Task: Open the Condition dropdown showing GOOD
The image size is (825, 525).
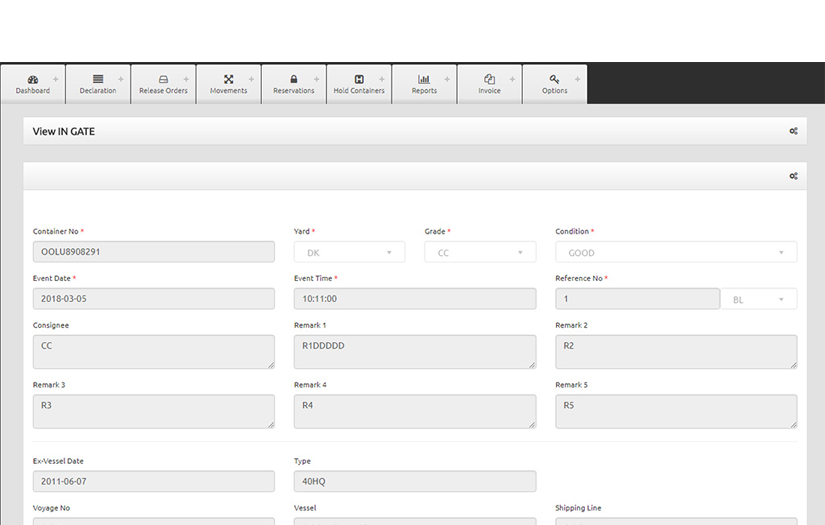Action: pos(676,252)
